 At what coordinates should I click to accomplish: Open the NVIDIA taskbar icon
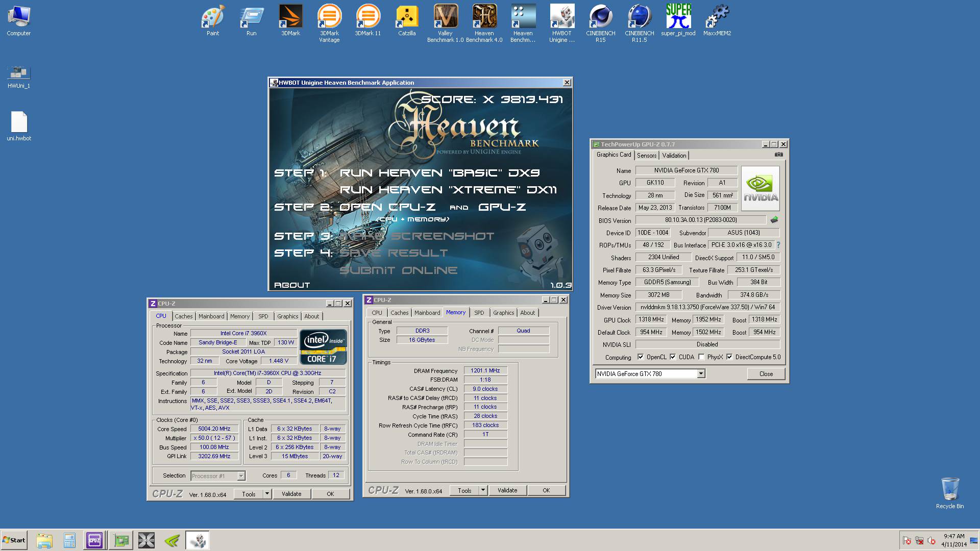coord(172,540)
